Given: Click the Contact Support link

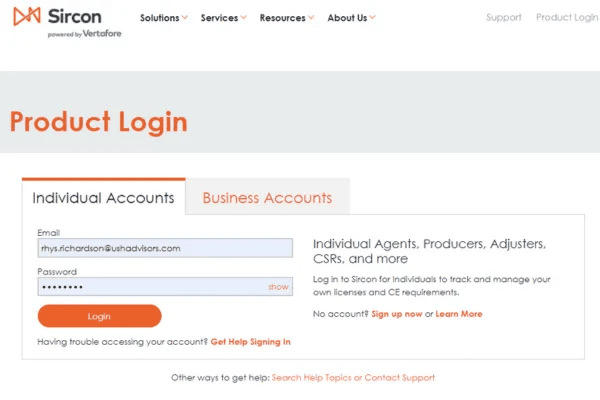Looking at the screenshot, I should [x=399, y=378].
